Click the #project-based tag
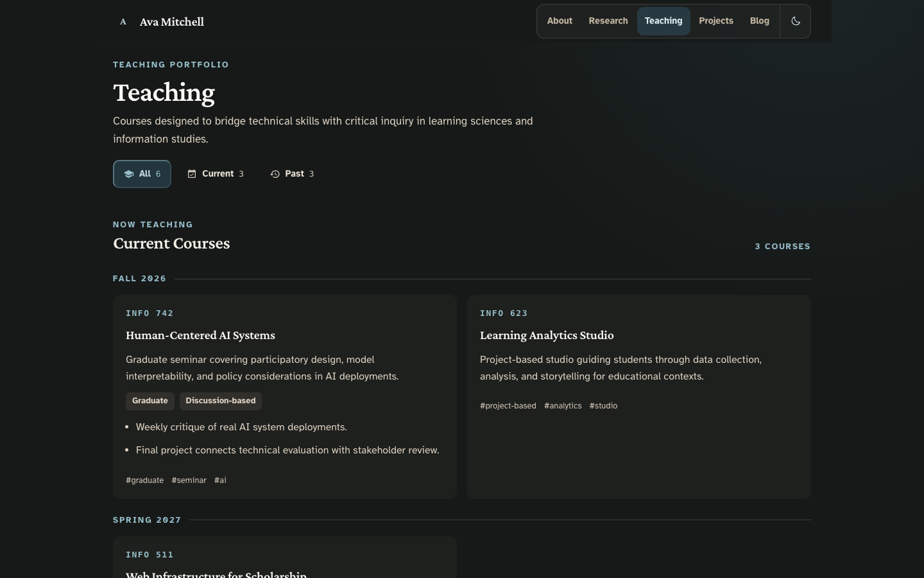The width and height of the screenshot is (924, 578). [x=508, y=406]
